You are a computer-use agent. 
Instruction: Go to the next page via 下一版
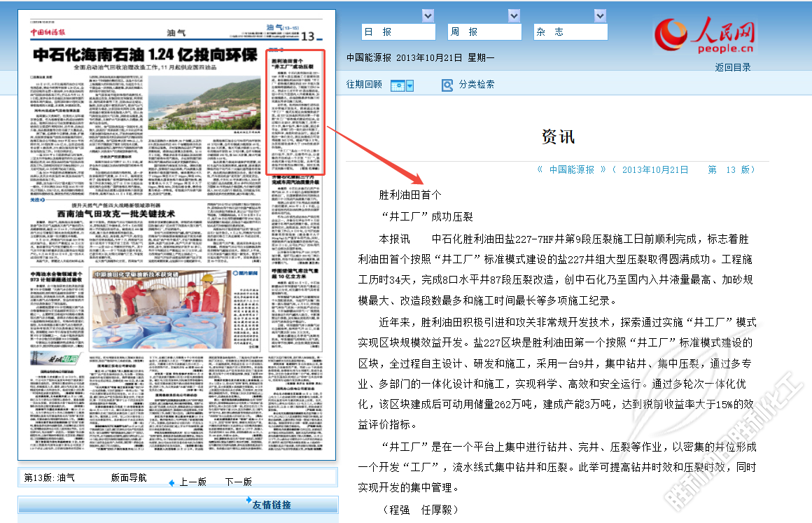click(238, 482)
